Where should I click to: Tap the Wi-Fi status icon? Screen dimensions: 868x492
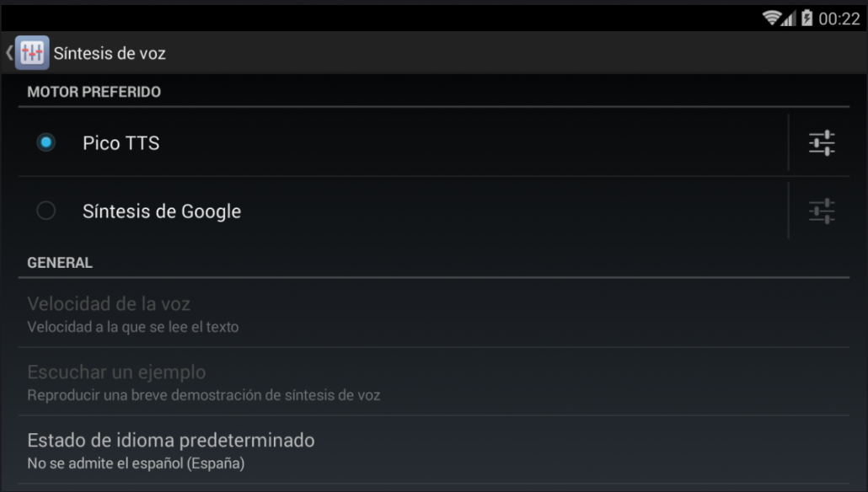[x=770, y=19]
